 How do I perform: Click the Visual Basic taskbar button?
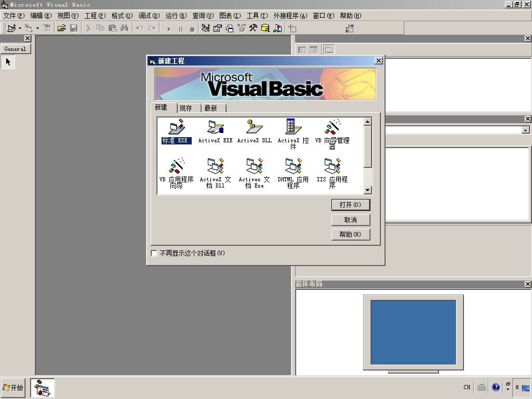coord(43,388)
